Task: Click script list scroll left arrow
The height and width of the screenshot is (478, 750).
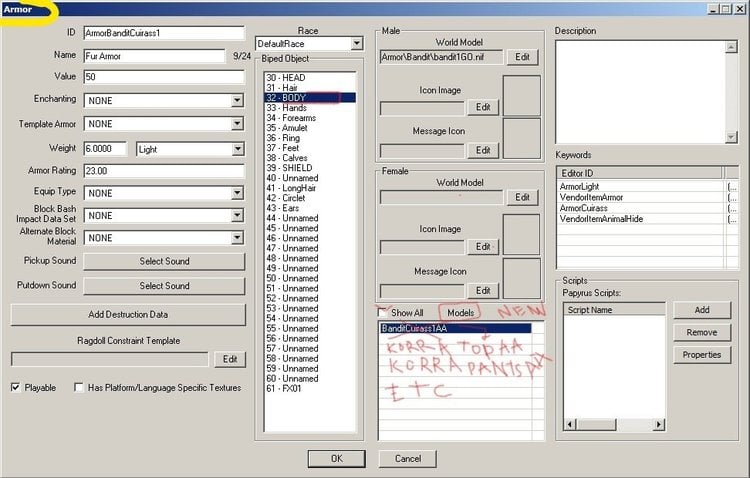Action: (570, 424)
